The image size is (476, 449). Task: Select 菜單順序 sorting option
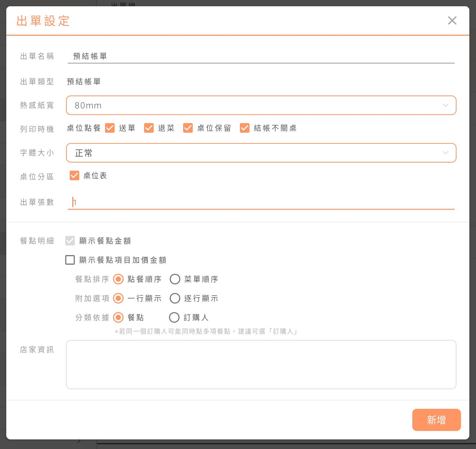(x=175, y=279)
